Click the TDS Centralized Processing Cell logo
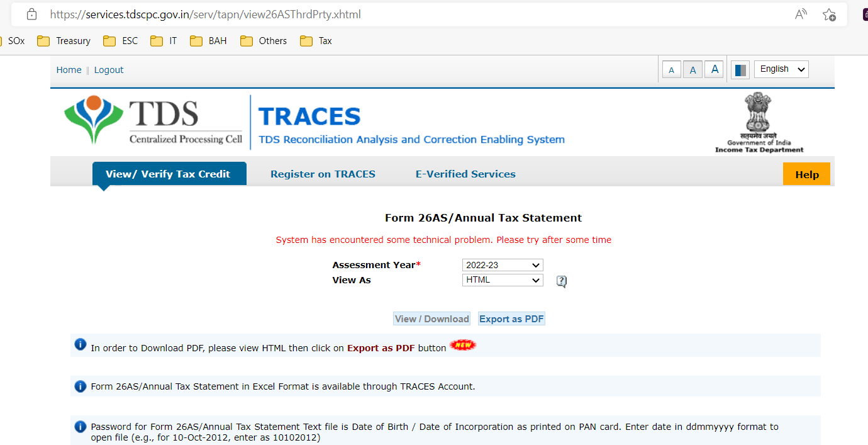Viewport: 868px width, 445px height. (153, 121)
